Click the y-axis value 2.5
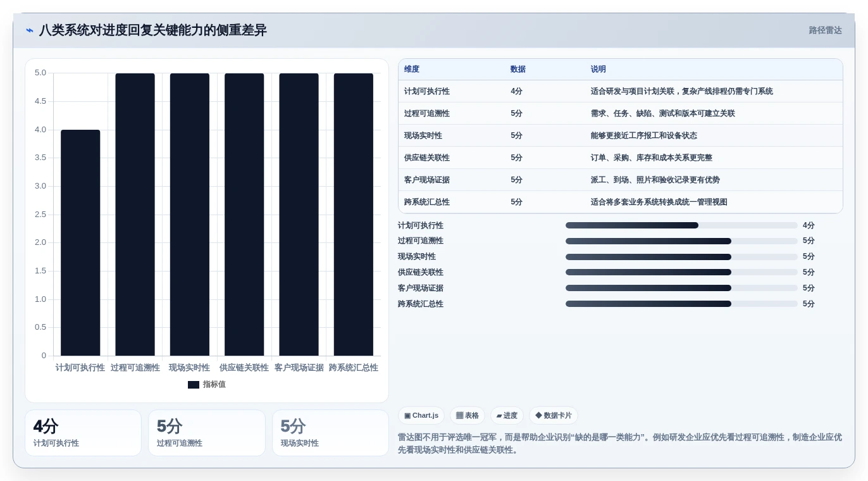 pos(40,215)
